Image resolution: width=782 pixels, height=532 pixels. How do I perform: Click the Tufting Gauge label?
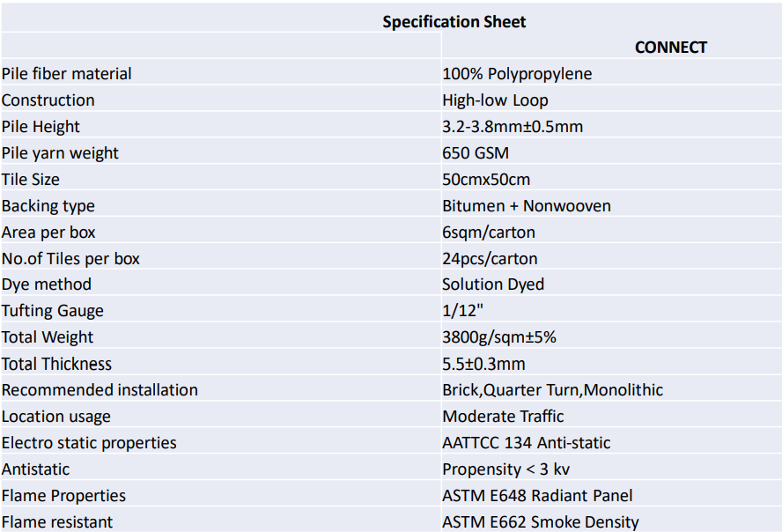53,311
